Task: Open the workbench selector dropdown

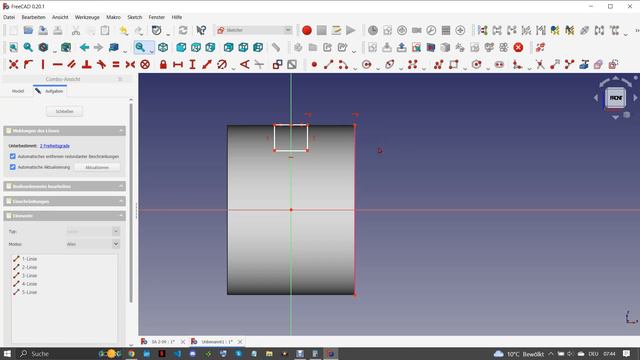Action: 254,30
